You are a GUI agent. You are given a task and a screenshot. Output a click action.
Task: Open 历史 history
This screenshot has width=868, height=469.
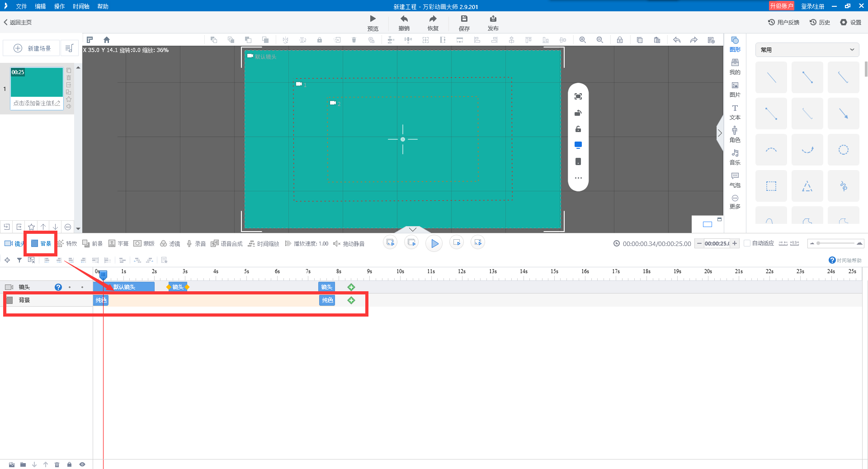coord(820,22)
